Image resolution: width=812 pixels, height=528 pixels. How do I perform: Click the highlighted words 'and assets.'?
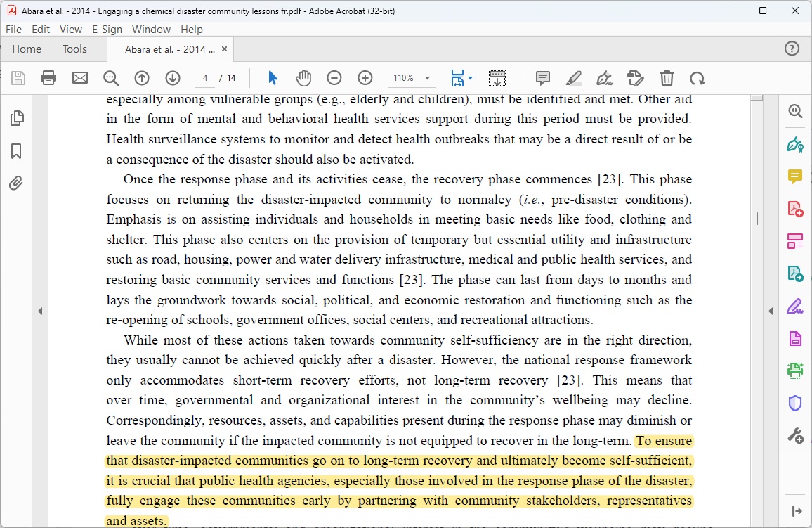click(137, 521)
